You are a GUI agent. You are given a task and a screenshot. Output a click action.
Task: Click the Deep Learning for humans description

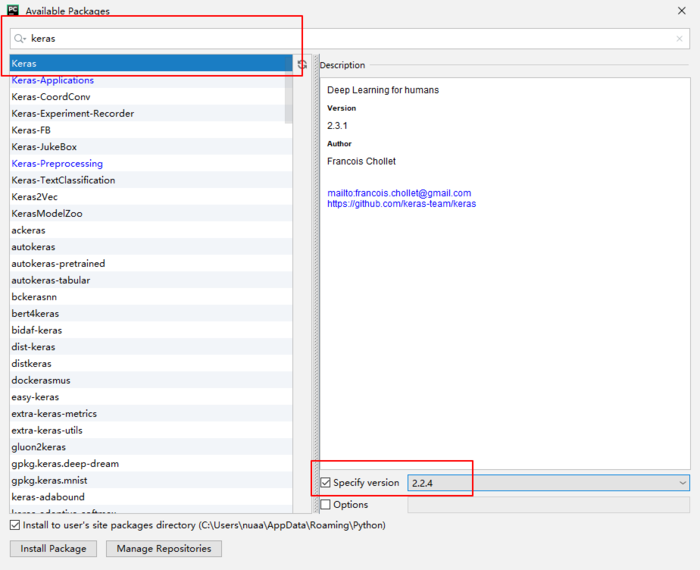(383, 90)
